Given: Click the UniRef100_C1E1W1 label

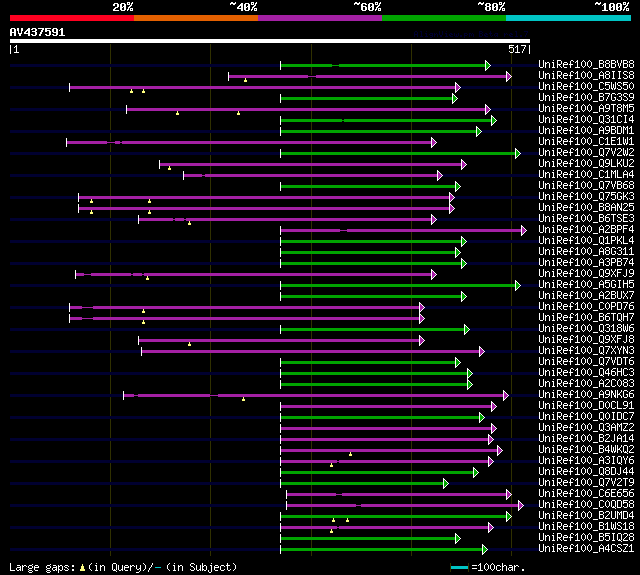Looking at the screenshot, I should tap(586, 142).
